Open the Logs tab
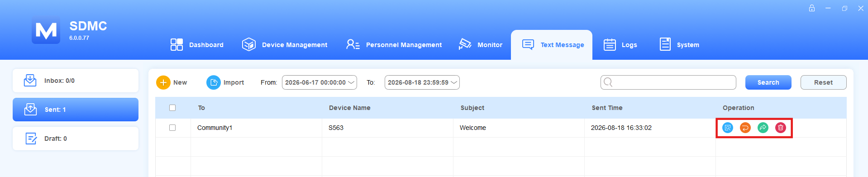The image size is (868, 177). [620, 44]
